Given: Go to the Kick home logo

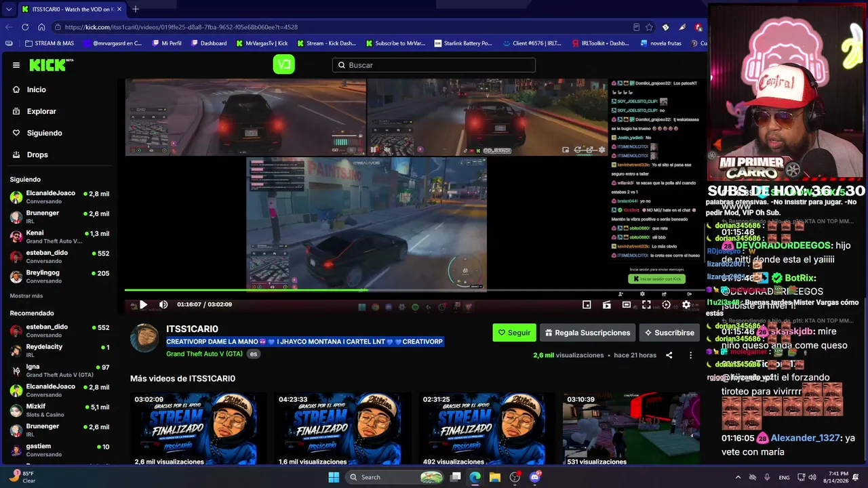Looking at the screenshot, I should pyautogui.click(x=51, y=65).
